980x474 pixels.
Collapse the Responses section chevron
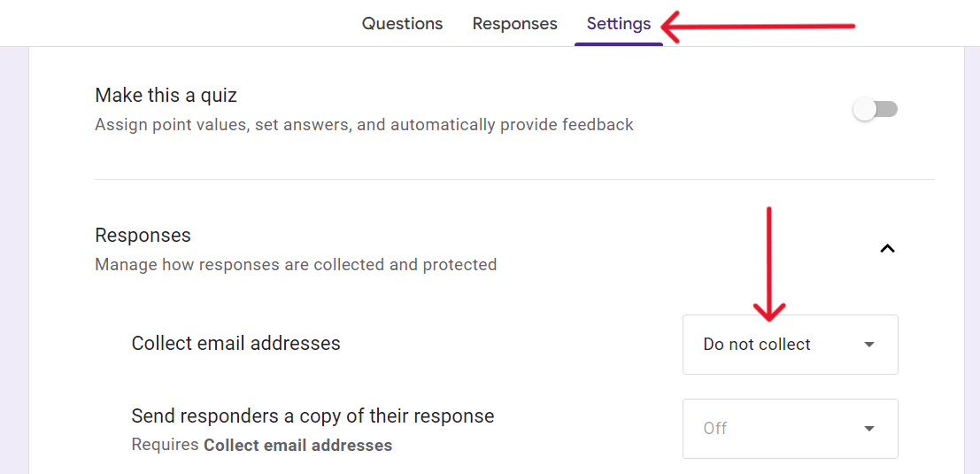coord(887,249)
